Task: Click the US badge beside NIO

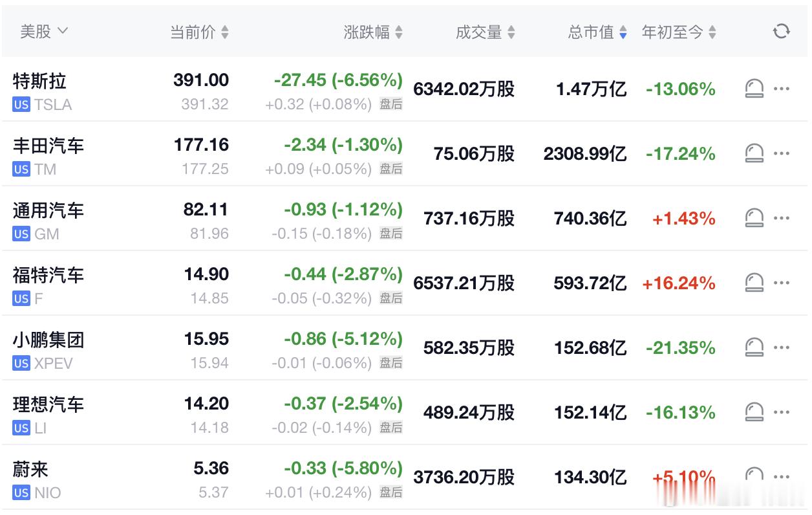Action: [21, 493]
